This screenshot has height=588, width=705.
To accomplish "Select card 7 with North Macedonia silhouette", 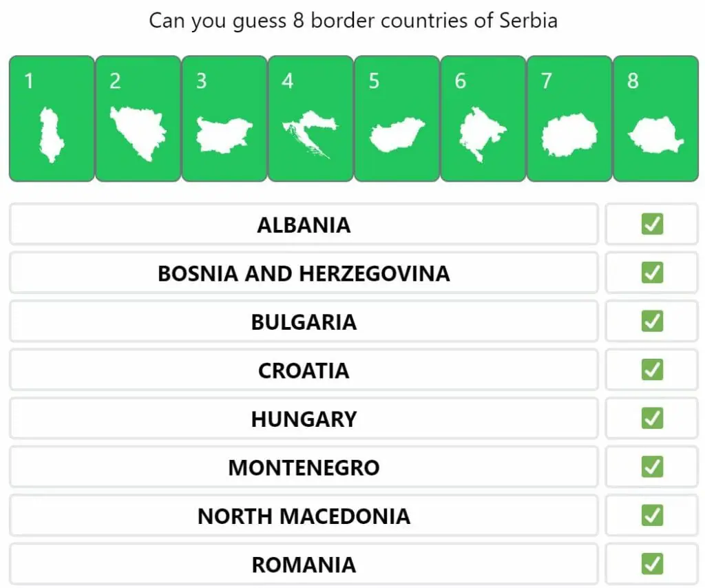I will (569, 118).
